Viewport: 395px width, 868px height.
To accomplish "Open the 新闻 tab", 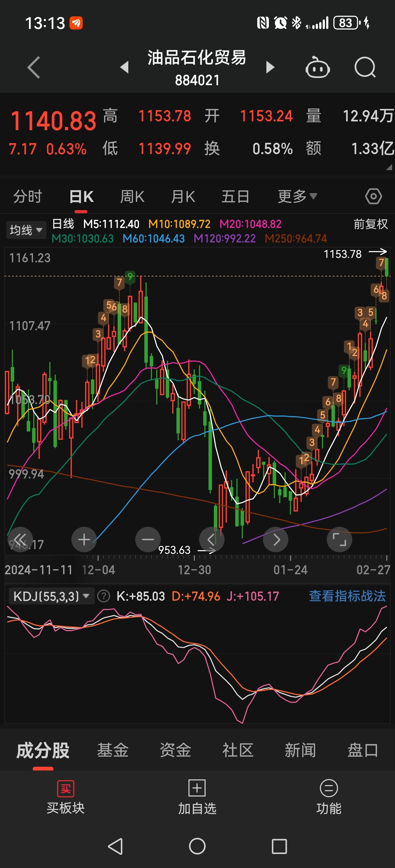I will [x=300, y=751].
